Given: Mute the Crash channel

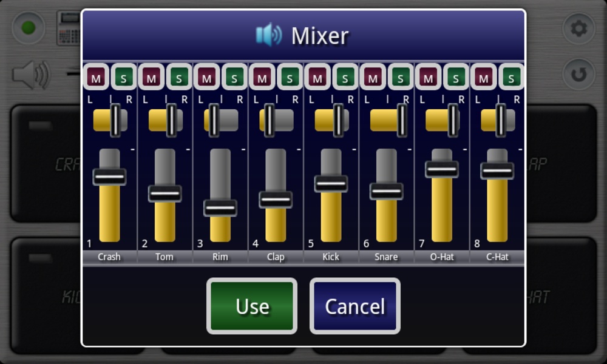Looking at the screenshot, I should pos(96,77).
